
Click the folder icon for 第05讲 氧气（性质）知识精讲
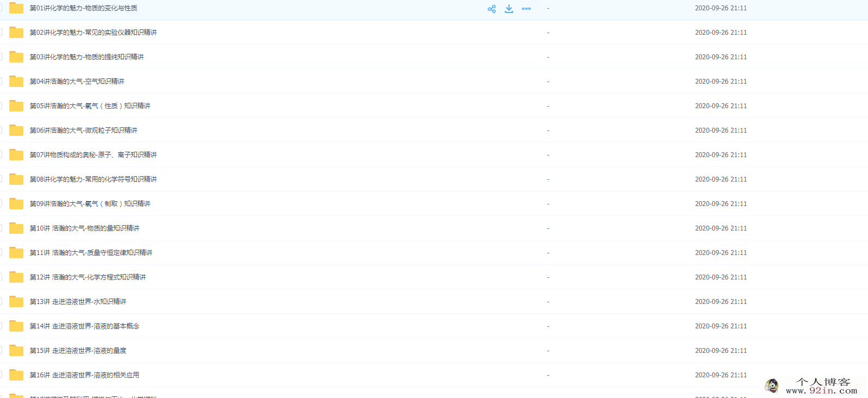pyautogui.click(x=16, y=106)
